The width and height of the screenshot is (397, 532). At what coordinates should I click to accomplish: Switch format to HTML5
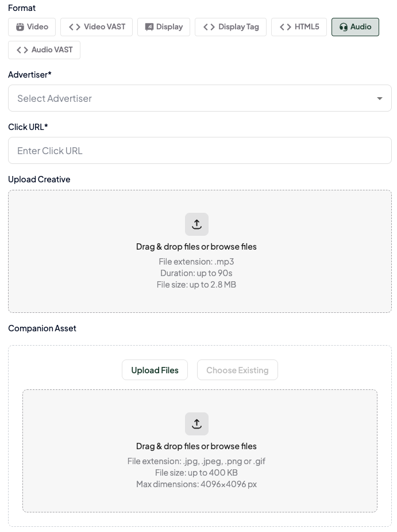(299, 27)
